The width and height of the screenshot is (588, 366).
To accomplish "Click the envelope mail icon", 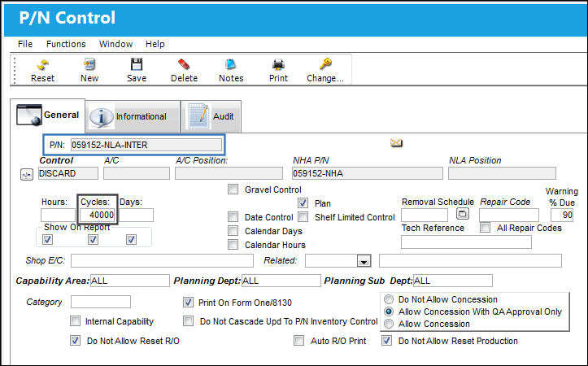I will coord(396,143).
